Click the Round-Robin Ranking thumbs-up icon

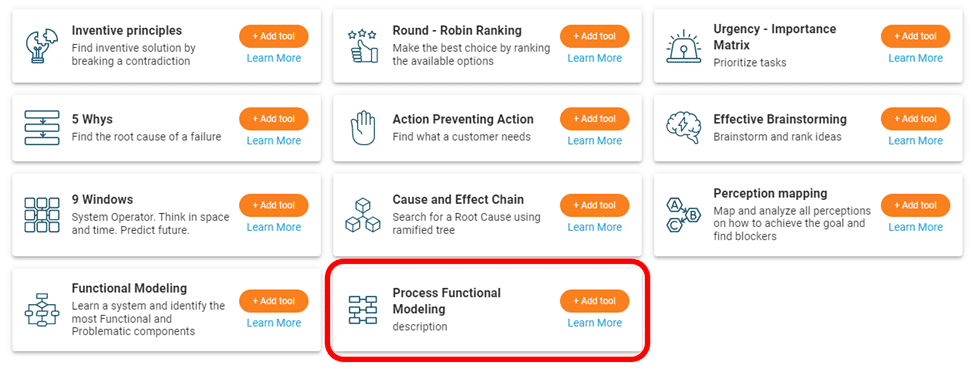click(363, 45)
